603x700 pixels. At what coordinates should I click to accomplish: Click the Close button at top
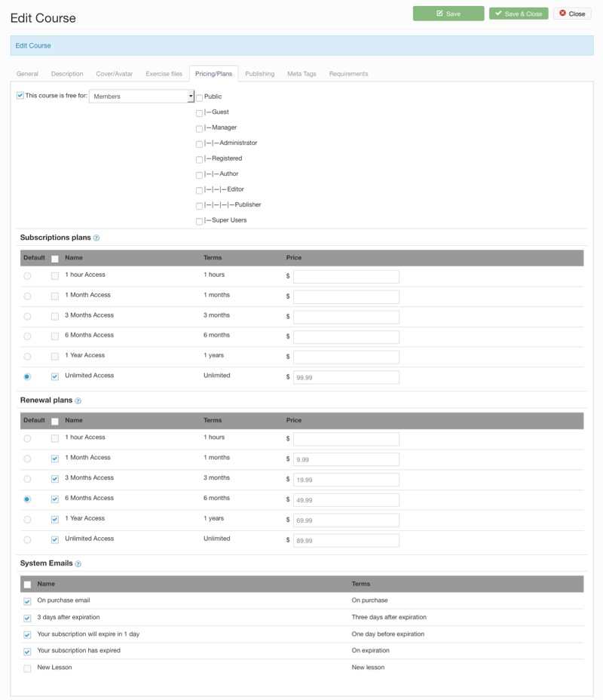[x=572, y=14]
